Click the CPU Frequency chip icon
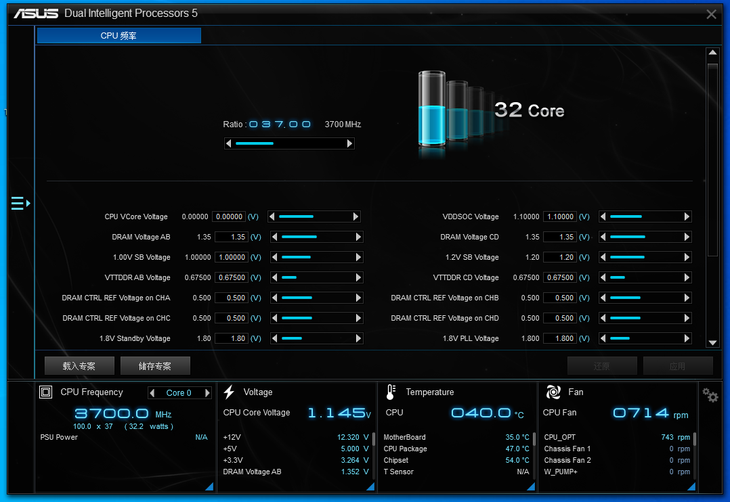Image resolution: width=730 pixels, height=502 pixels. [46, 392]
